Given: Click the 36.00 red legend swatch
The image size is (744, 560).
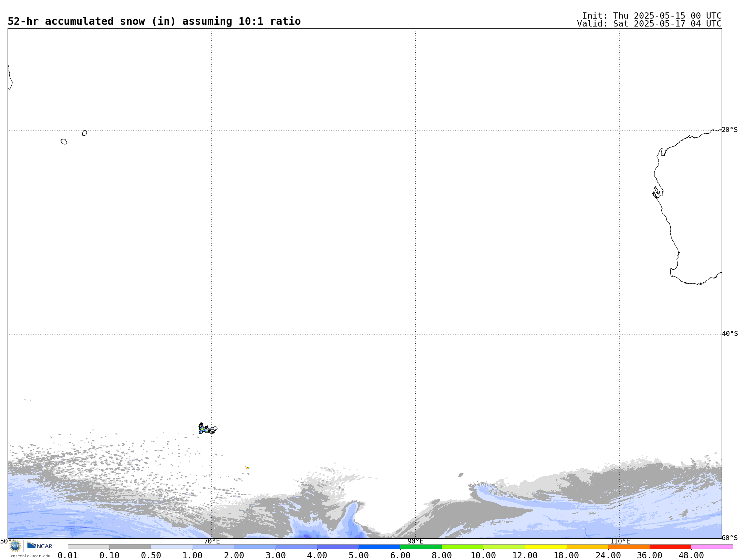Looking at the screenshot, I should [x=670, y=547].
